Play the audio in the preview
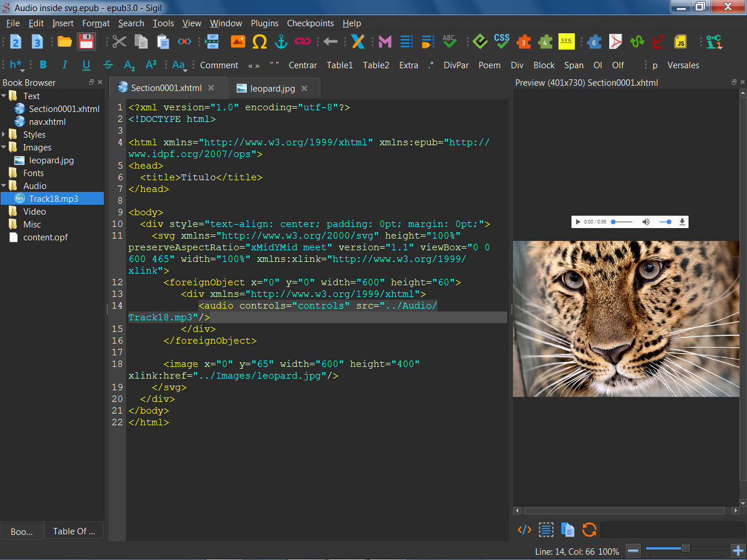Image resolution: width=747 pixels, height=560 pixels. pyautogui.click(x=578, y=222)
